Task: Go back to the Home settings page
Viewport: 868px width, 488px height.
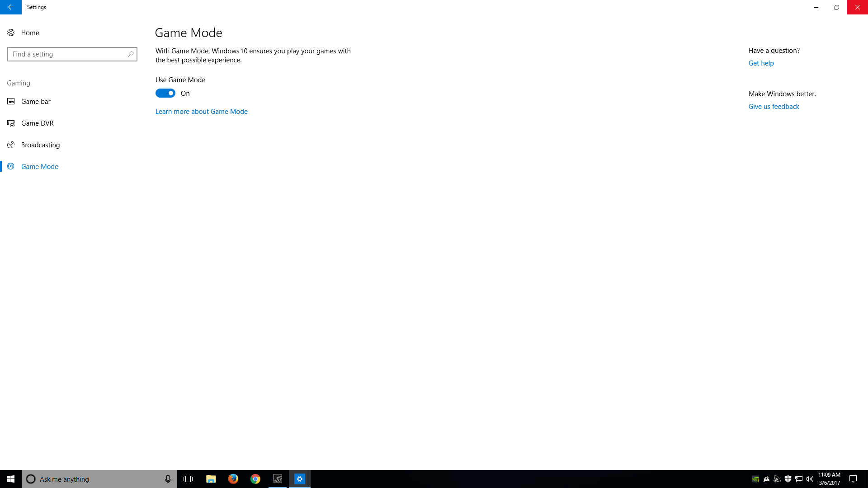Action: click(x=30, y=33)
